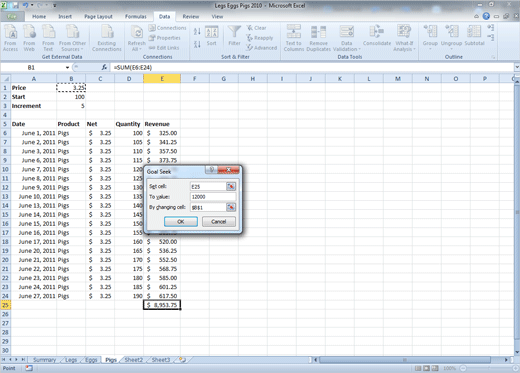The width and height of the screenshot is (520, 373).
Task: Click the Undo icon in quick access
Action: point(25,6)
